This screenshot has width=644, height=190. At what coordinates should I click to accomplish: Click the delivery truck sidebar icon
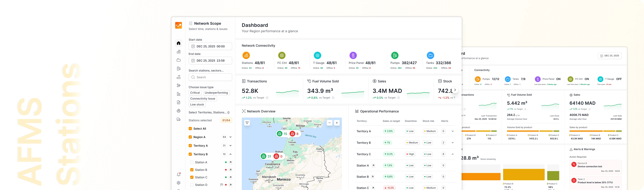(178, 119)
